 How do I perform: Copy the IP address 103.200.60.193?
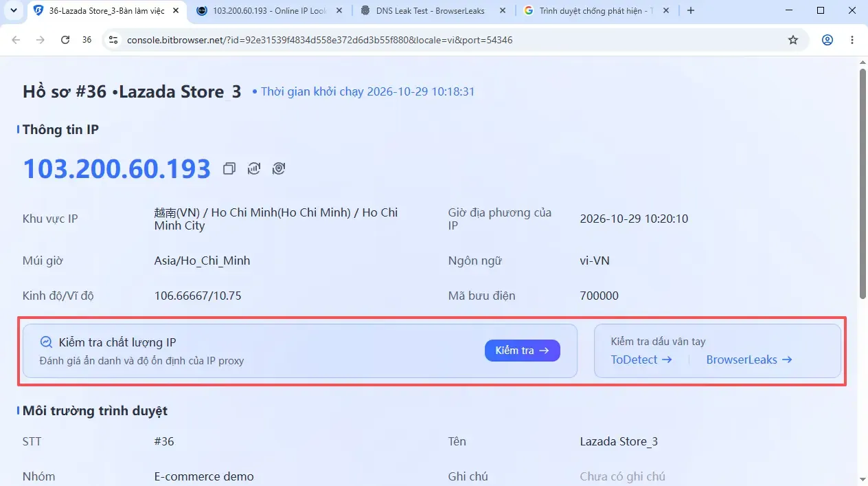click(x=229, y=168)
